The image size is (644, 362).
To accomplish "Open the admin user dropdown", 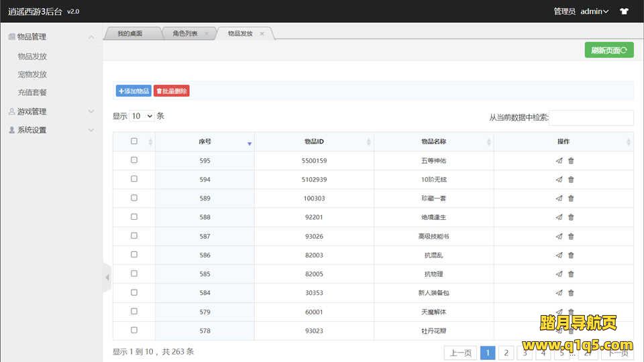I will (594, 11).
